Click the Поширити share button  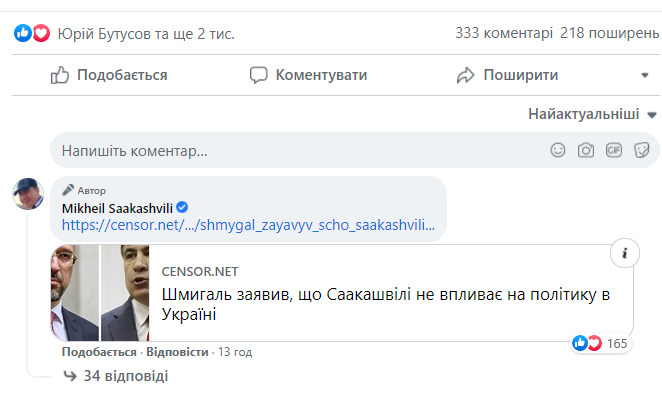pyautogui.click(x=507, y=75)
